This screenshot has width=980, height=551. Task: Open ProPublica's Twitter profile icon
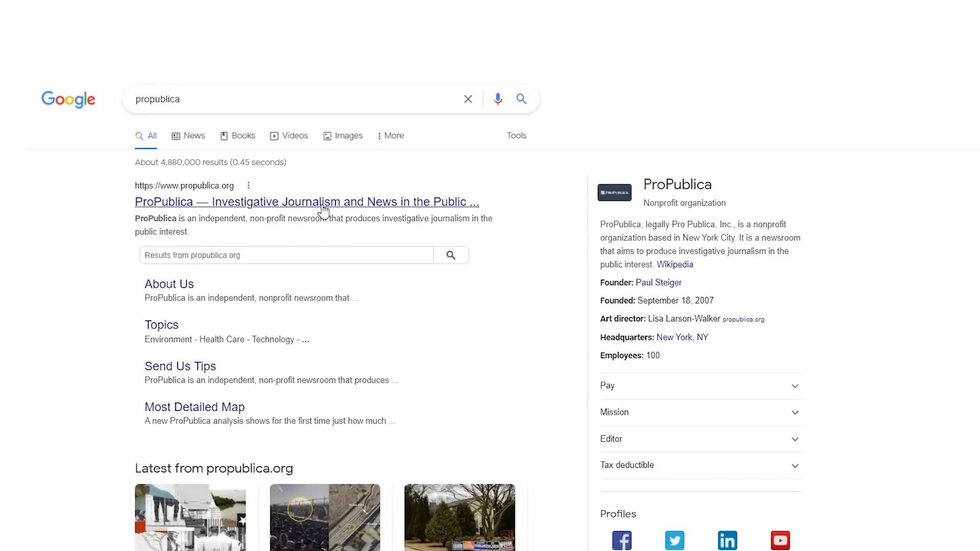pos(674,540)
